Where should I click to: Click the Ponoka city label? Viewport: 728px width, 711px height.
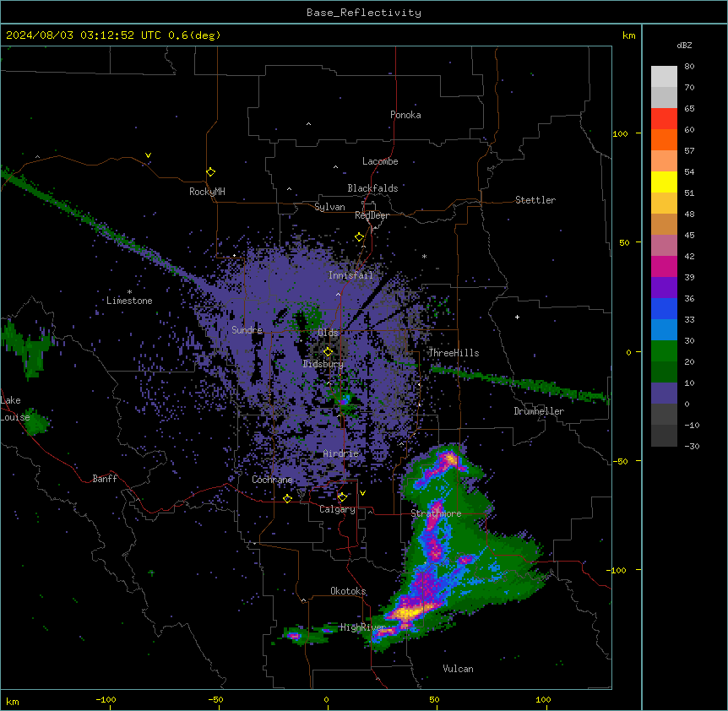405,115
